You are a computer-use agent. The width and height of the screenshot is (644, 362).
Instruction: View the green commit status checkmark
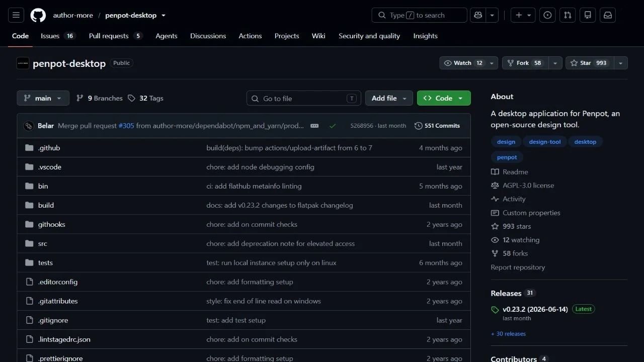[333, 126]
